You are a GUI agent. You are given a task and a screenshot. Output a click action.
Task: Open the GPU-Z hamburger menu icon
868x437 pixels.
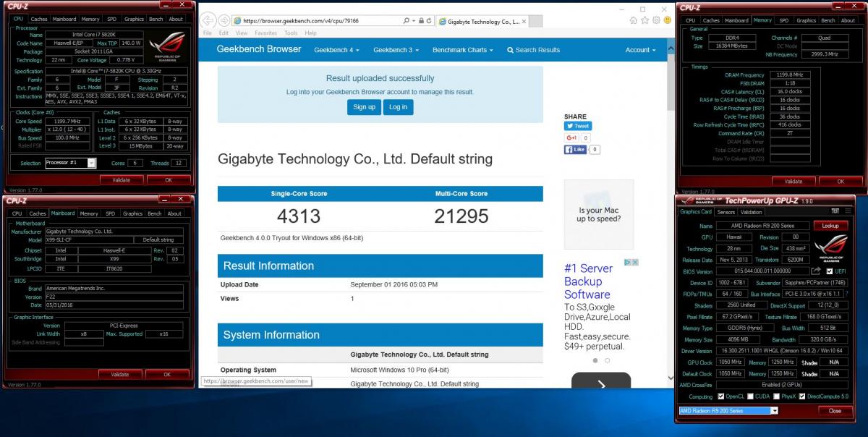(847, 212)
